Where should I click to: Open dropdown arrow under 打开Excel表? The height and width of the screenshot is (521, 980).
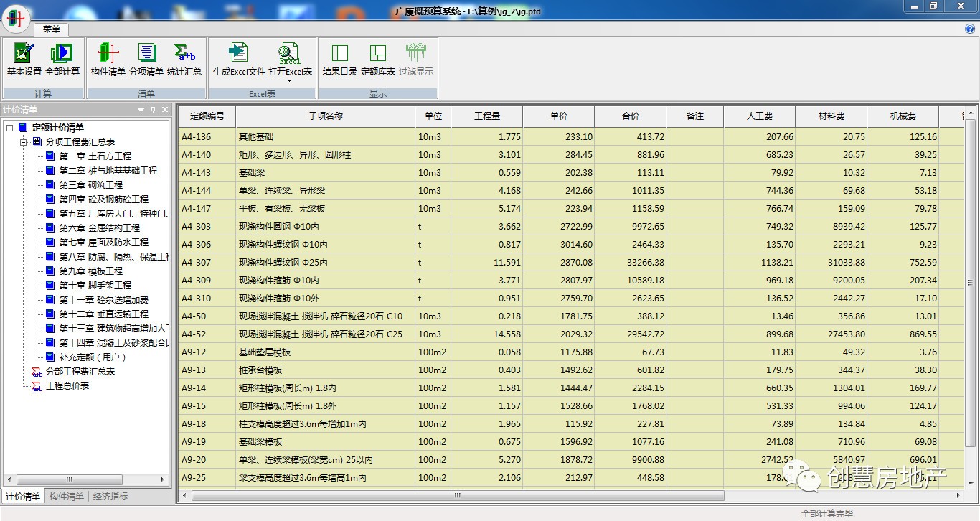pyautogui.click(x=290, y=80)
